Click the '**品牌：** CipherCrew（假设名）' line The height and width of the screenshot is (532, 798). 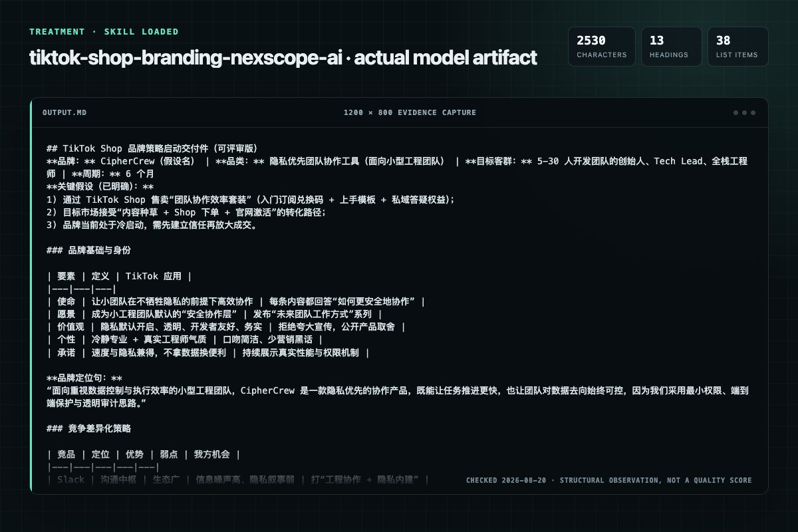coord(398,167)
